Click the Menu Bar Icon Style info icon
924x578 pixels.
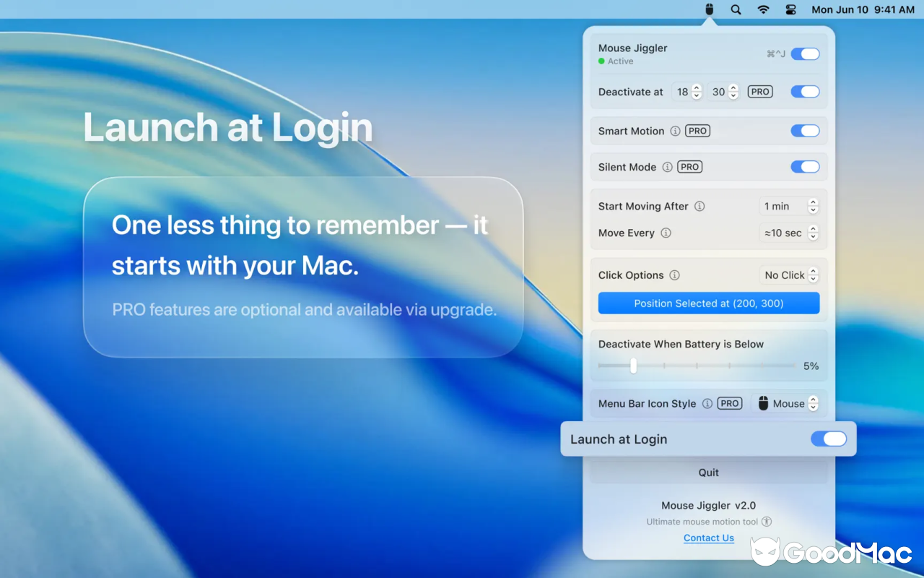pos(705,403)
